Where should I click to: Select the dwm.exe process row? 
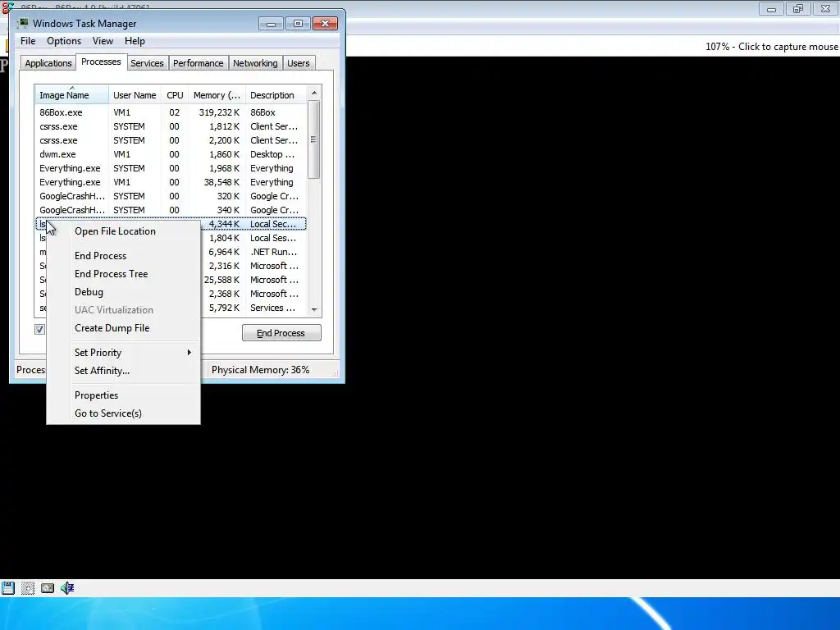click(171, 154)
